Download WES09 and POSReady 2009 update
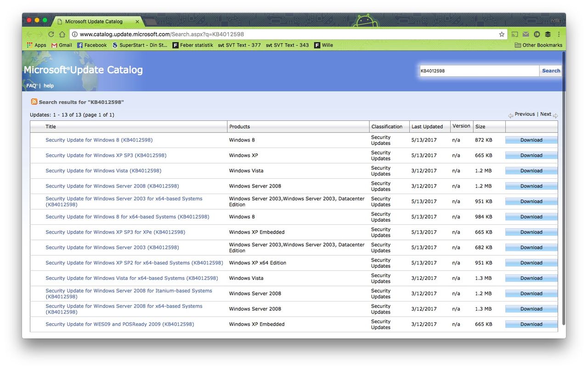Screen dimensions: 588x370 tap(531, 324)
